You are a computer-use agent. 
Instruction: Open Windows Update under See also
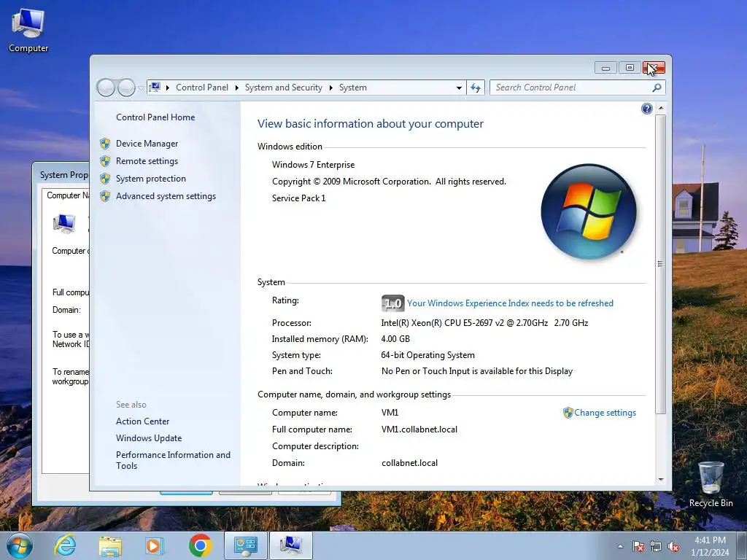pyautogui.click(x=149, y=438)
